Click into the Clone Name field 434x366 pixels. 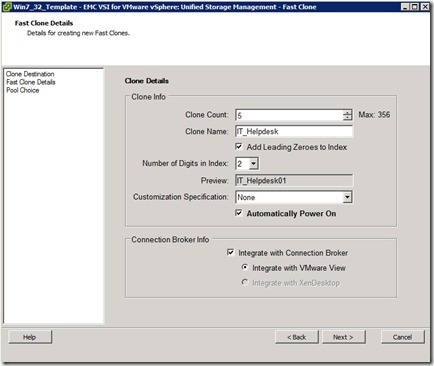(294, 131)
